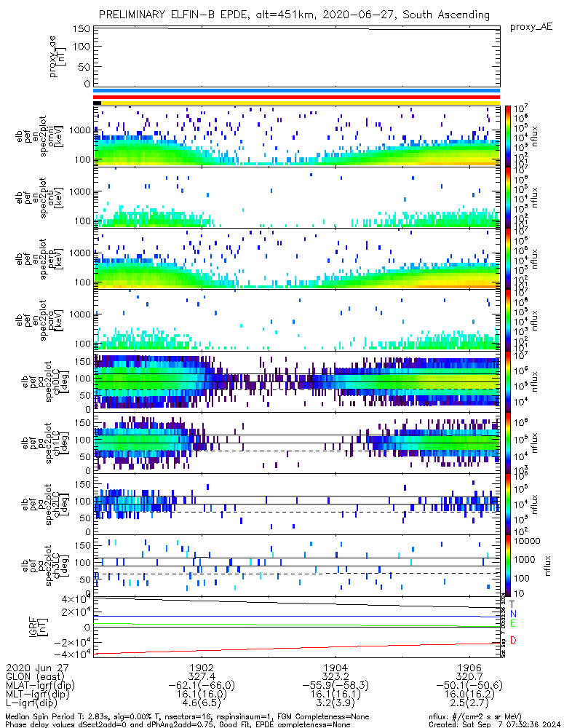Click the red horizontal status bar
The width and height of the screenshot is (564, 728).
click(x=296, y=97)
